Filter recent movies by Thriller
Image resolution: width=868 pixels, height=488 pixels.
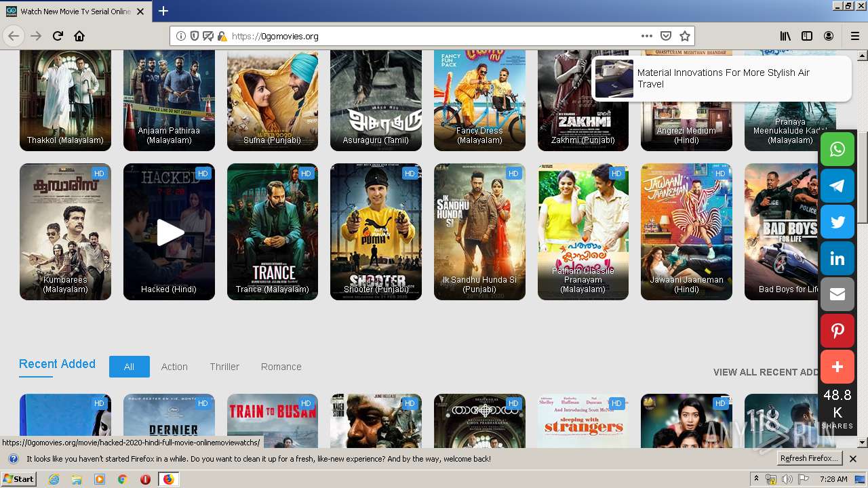pyautogui.click(x=224, y=367)
